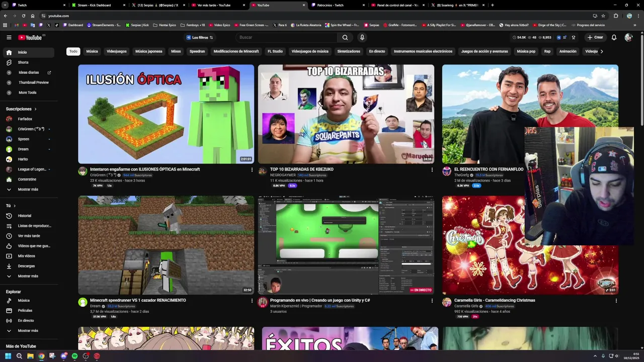Bookmark this page with the star icon
Screen dimensions: 644x362
[x=603, y=16]
